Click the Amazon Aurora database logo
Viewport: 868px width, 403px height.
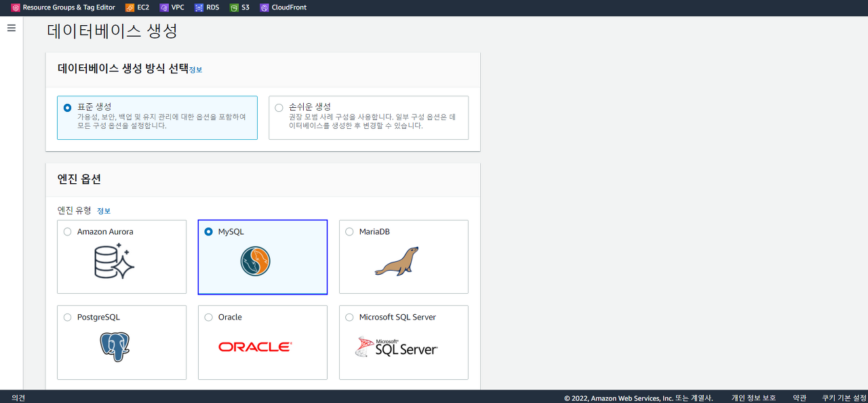[x=114, y=261]
